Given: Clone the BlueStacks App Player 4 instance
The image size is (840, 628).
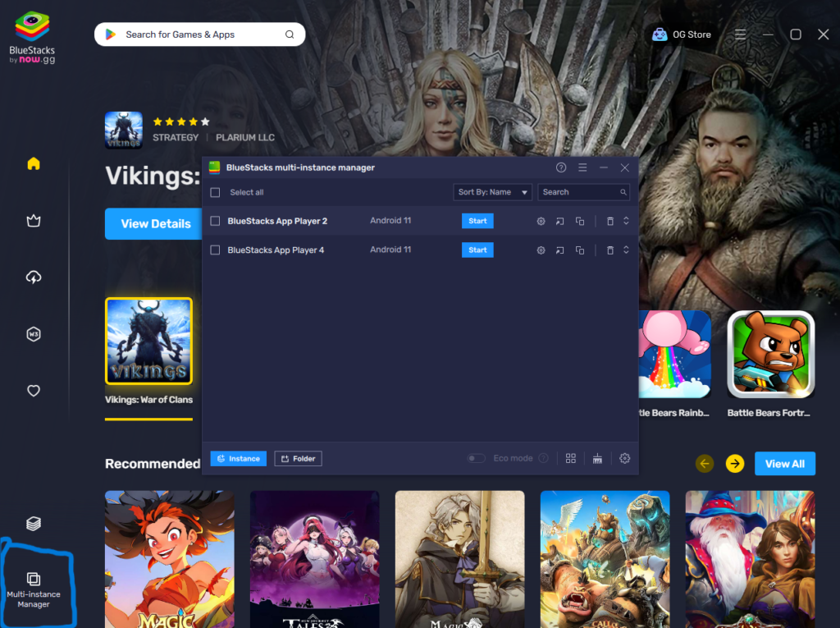Looking at the screenshot, I should click(580, 250).
